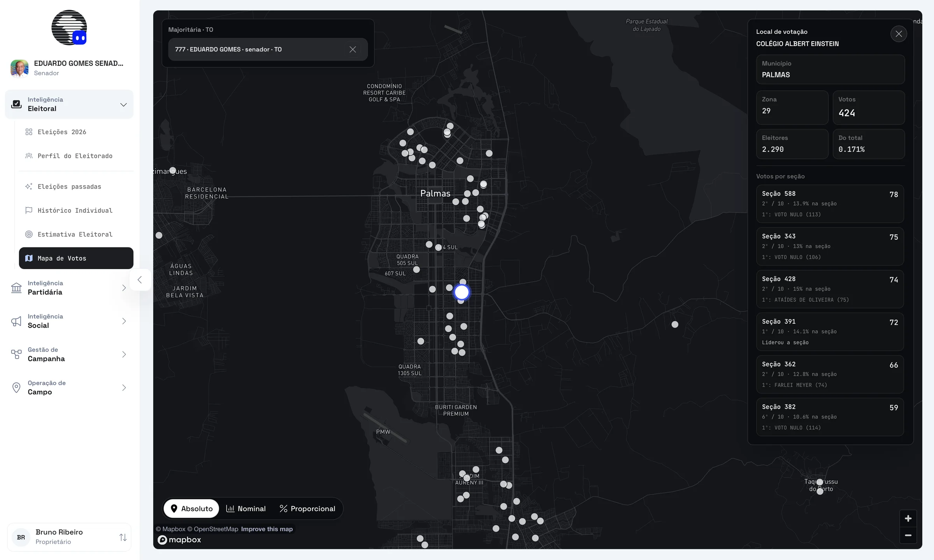Screen dimensions: 934x560
Task: Zoom out the map with minus button
Action: [908, 535]
